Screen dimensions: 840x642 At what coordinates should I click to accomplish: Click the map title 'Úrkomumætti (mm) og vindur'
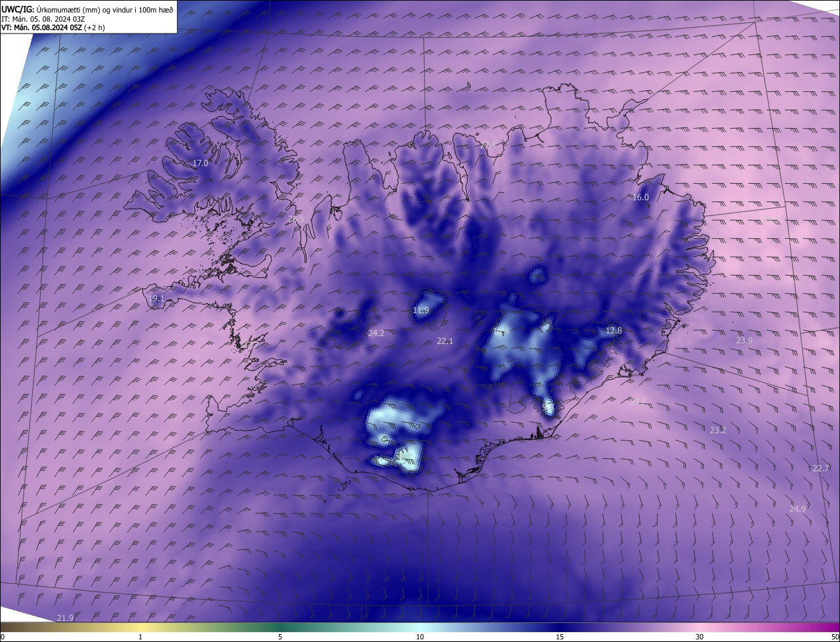click(x=83, y=9)
